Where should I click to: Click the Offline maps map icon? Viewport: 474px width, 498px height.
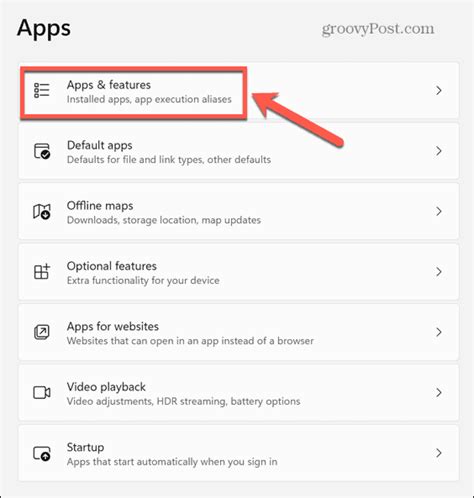(42, 211)
